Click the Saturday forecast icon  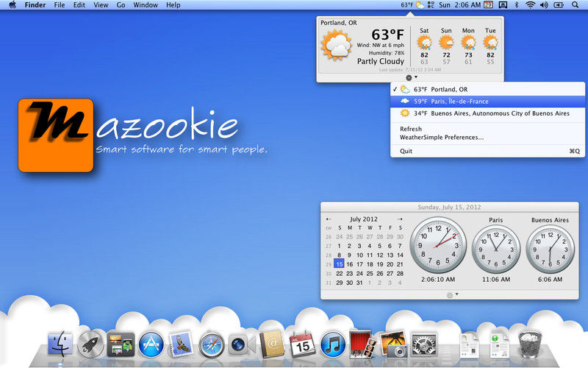click(424, 43)
